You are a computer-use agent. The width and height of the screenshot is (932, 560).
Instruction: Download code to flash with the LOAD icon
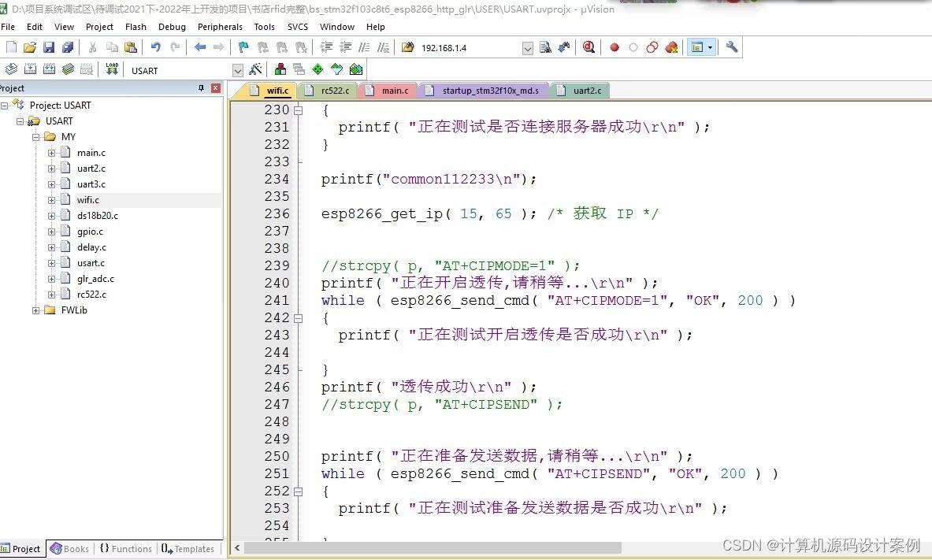(x=111, y=69)
